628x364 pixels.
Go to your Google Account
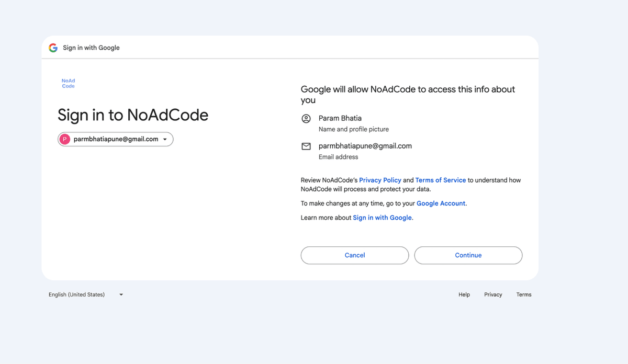[441, 203]
